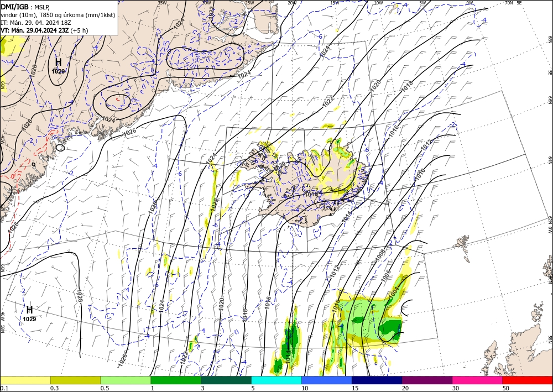This screenshot has width=553, height=392.
Task: Click the cyan 5–10 legend swatch
Action: [x=276, y=380]
